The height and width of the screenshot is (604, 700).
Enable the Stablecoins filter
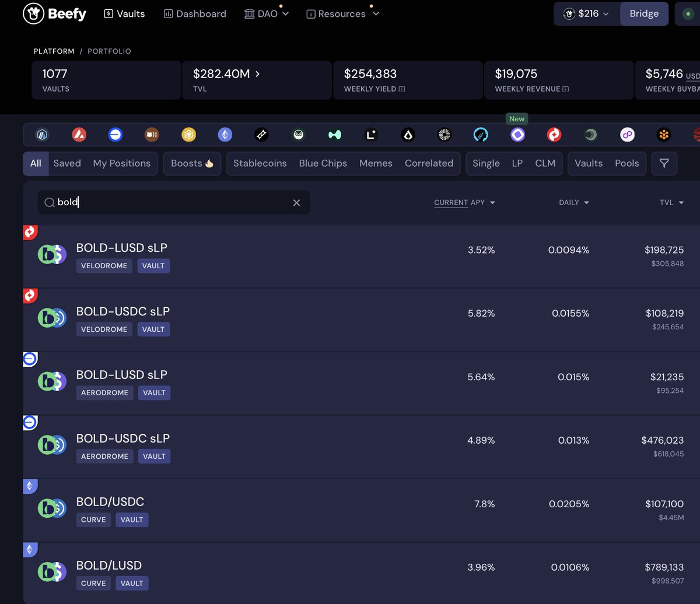click(x=260, y=163)
